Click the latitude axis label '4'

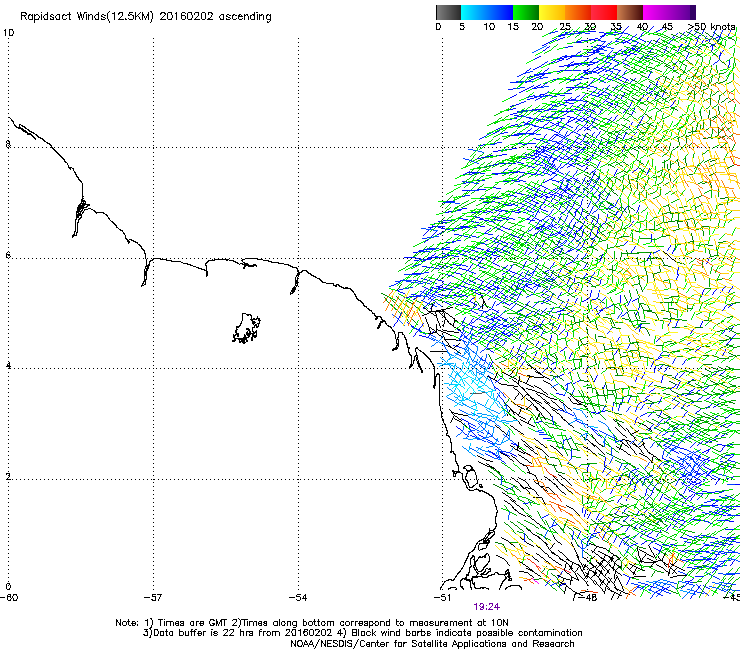click(x=8, y=366)
